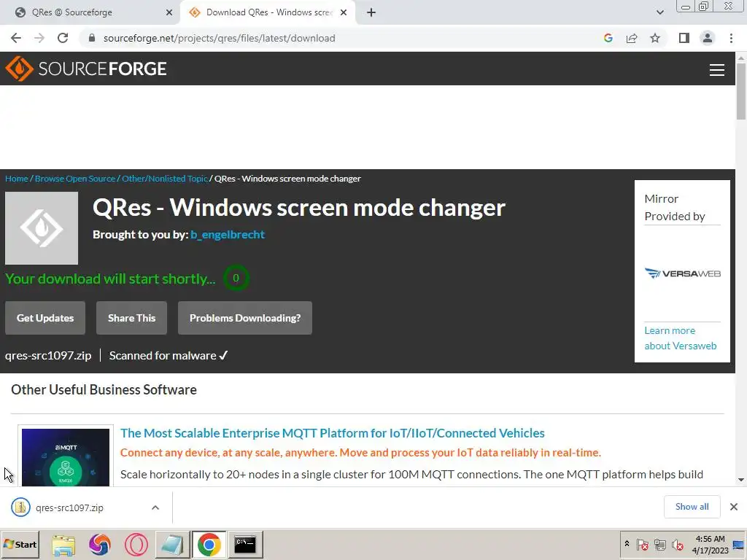Click the Problems Downloading? button
The width and height of the screenshot is (747, 560).
point(245,318)
